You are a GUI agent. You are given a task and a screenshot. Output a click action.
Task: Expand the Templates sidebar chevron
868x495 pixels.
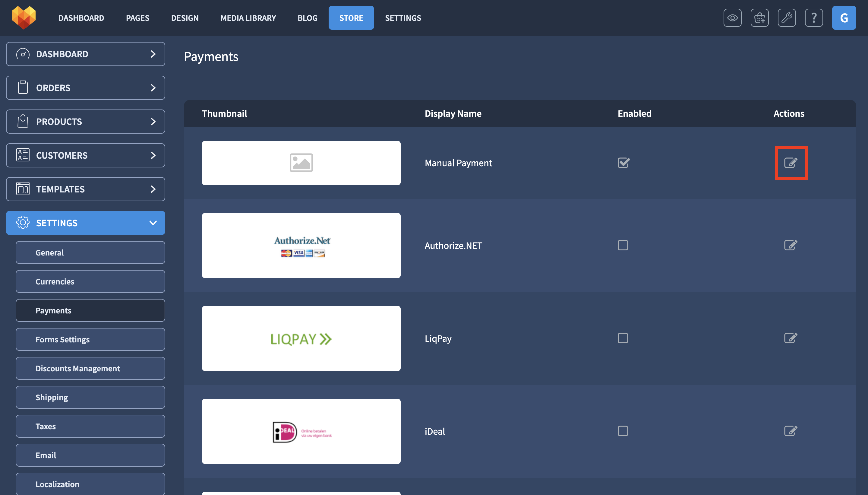pos(153,189)
